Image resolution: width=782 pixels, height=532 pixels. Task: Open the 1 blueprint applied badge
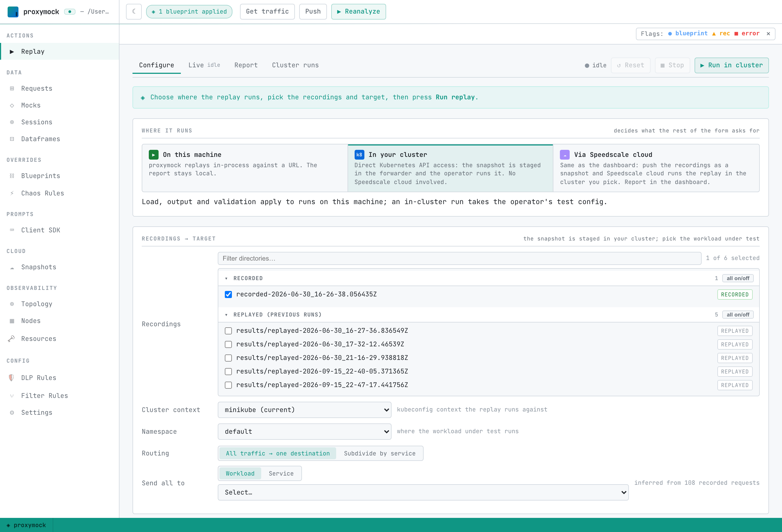coord(189,12)
